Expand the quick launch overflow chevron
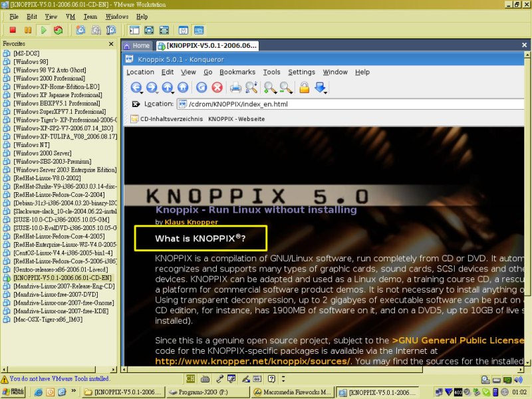This screenshot has height=399, width=532. (x=73, y=392)
